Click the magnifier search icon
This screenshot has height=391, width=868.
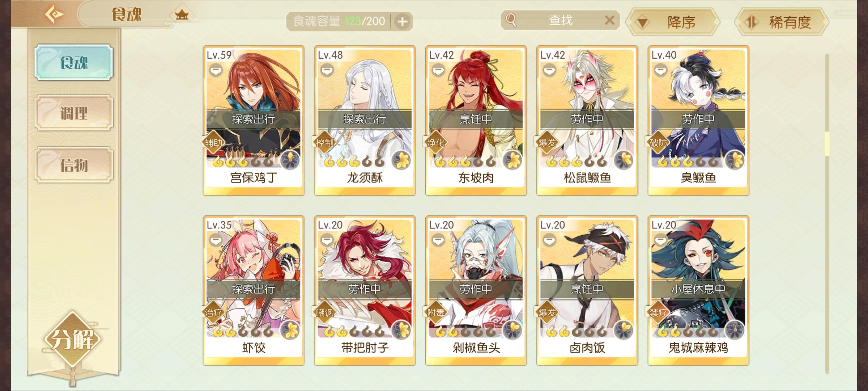[x=511, y=20]
